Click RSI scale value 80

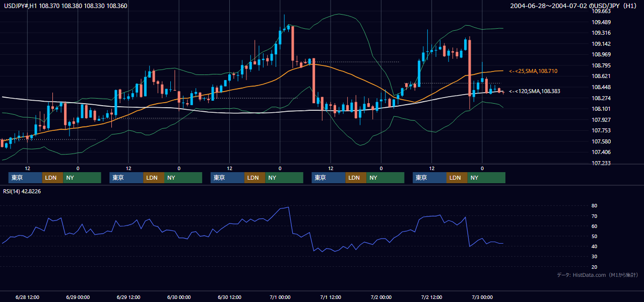[x=595, y=206]
